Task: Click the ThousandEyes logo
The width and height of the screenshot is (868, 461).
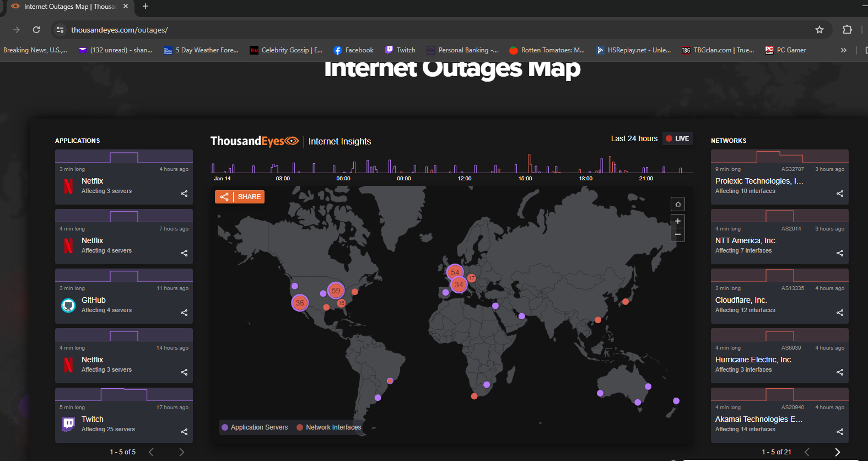Action: tap(255, 141)
